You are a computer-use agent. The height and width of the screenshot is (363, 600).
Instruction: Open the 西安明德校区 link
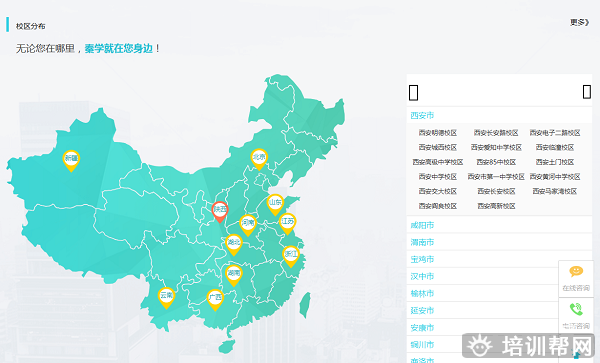point(438,133)
